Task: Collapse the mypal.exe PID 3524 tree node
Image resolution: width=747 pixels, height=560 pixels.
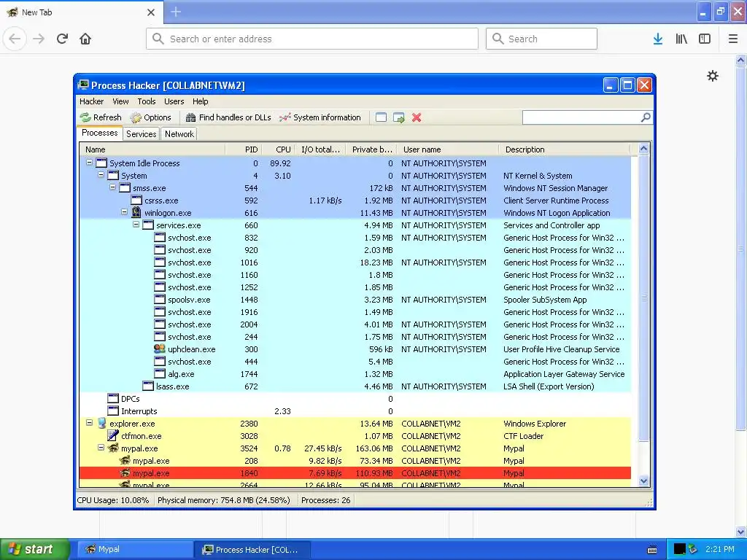Action: coord(101,448)
